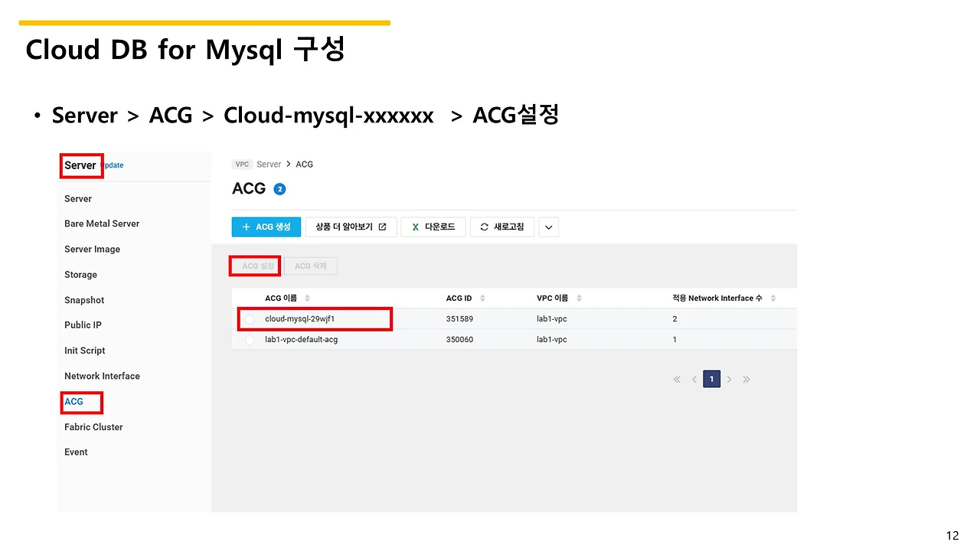Open Server Image menu item

[x=92, y=249]
